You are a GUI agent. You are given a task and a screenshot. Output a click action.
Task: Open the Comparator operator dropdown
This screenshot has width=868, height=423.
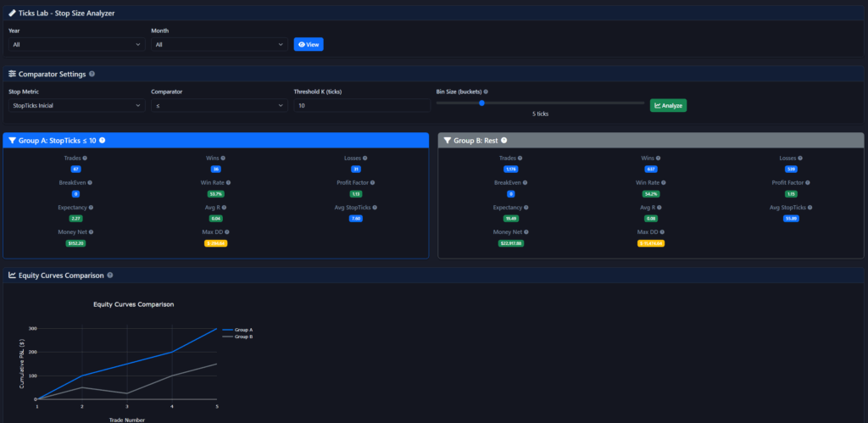(x=220, y=106)
